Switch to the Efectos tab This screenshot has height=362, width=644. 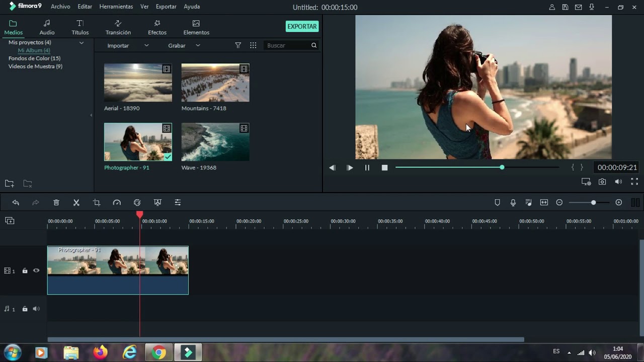point(157,28)
